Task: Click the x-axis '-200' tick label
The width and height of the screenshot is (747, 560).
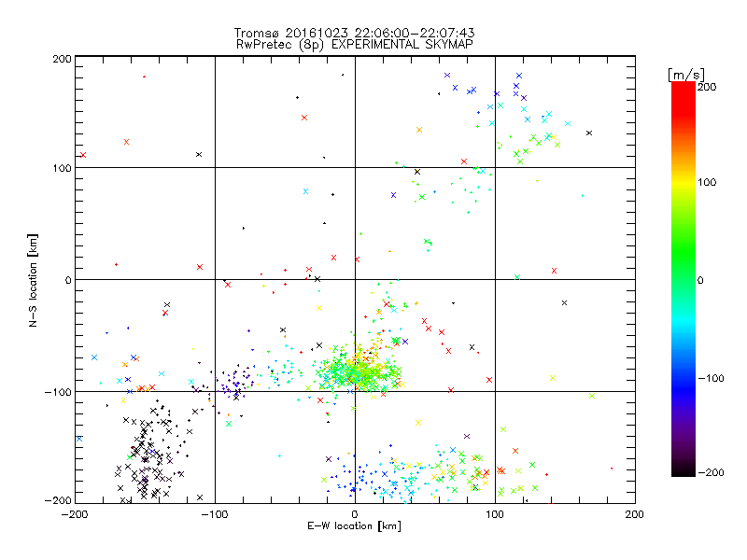Action: click(75, 514)
